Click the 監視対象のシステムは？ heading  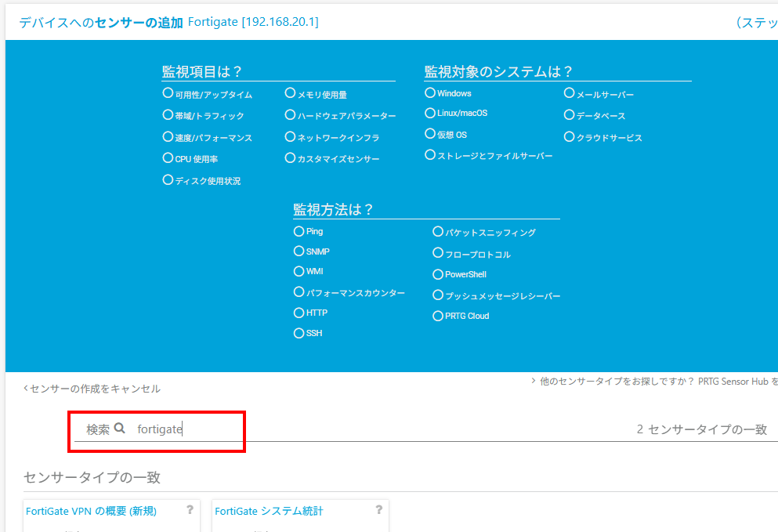498,71
